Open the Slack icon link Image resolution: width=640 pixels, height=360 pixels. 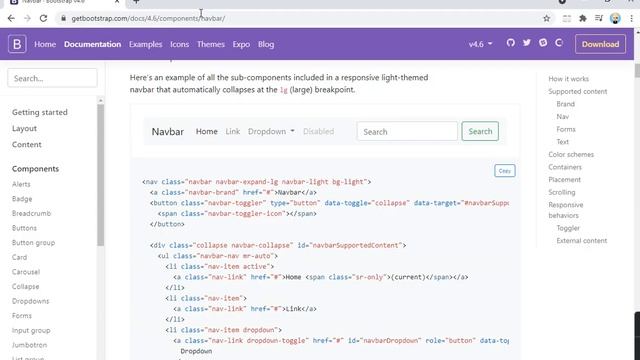[543, 42]
